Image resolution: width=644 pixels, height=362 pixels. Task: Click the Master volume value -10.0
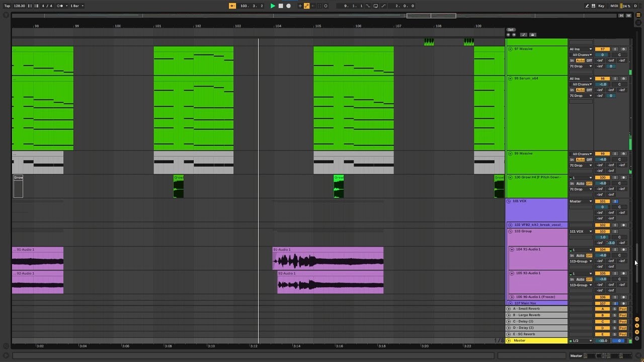click(602, 341)
